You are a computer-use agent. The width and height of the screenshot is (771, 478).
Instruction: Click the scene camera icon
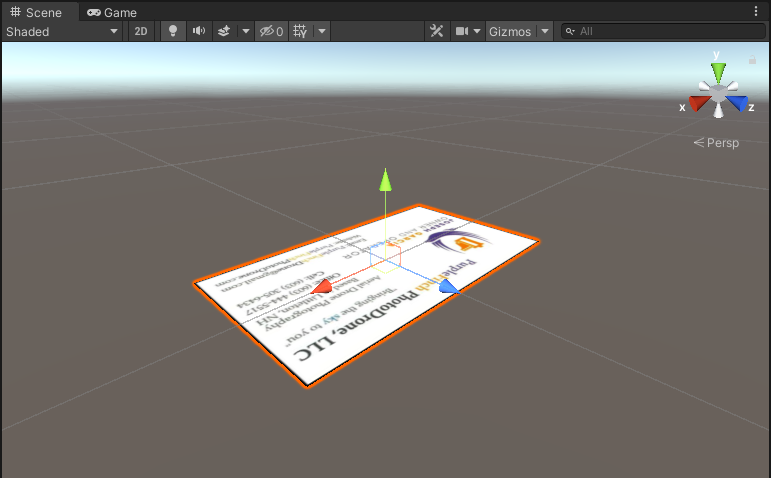[462, 31]
